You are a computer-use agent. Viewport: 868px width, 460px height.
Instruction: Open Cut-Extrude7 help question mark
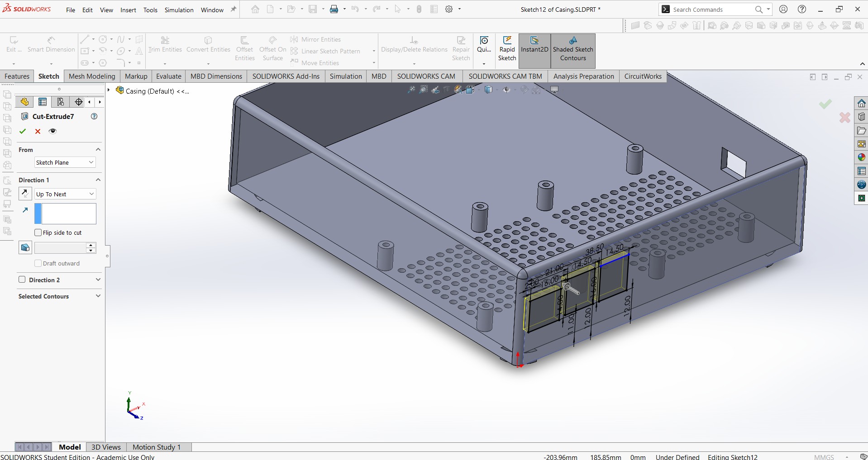[x=94, y=116]
